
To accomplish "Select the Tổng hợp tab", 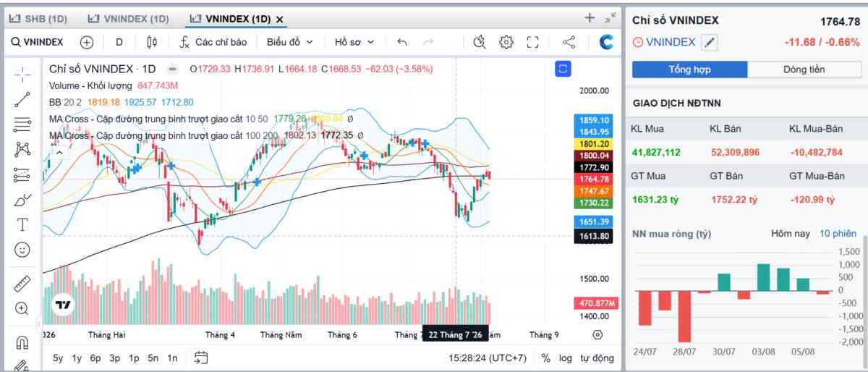I will pos(689,69).
